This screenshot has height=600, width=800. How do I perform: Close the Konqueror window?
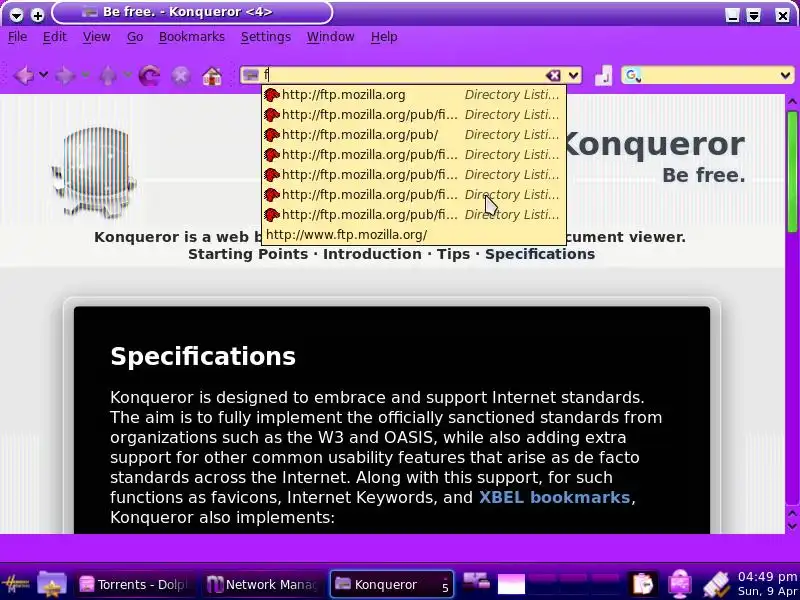click(x=783, y=16)
